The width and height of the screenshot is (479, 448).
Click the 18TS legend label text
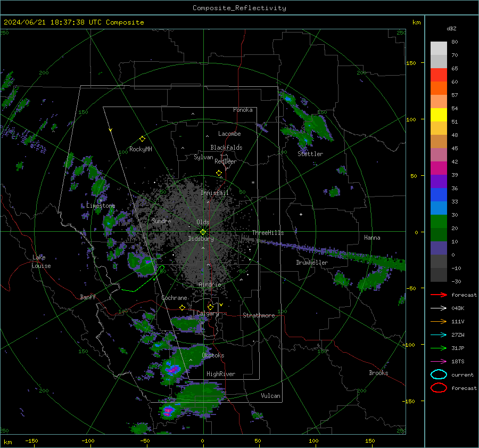point(458,362)
